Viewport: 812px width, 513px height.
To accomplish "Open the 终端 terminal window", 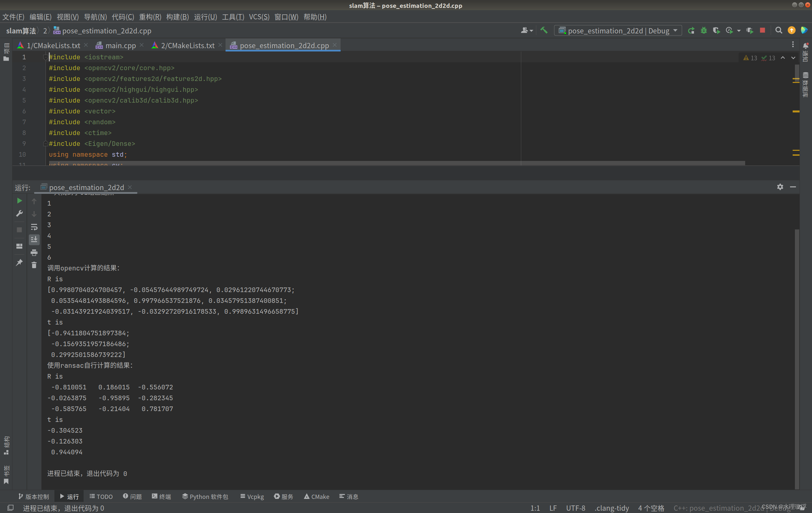I will 161,497.
